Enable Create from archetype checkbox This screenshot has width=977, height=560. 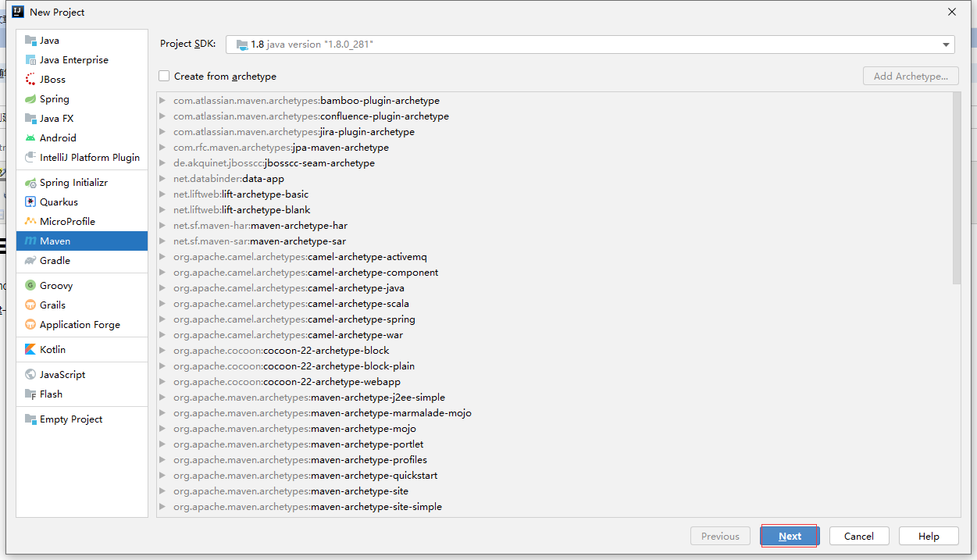click(x=164, y=77)
